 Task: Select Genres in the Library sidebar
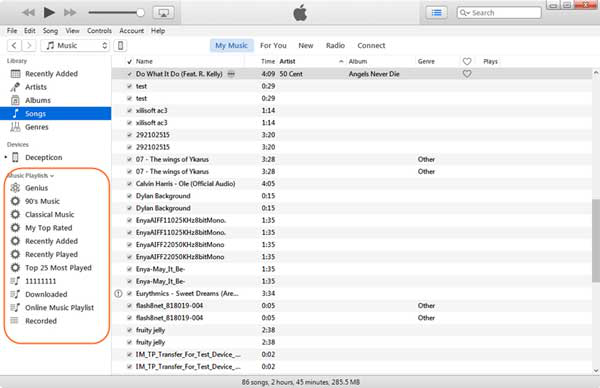pyautogui.click(x=55, y=127)
